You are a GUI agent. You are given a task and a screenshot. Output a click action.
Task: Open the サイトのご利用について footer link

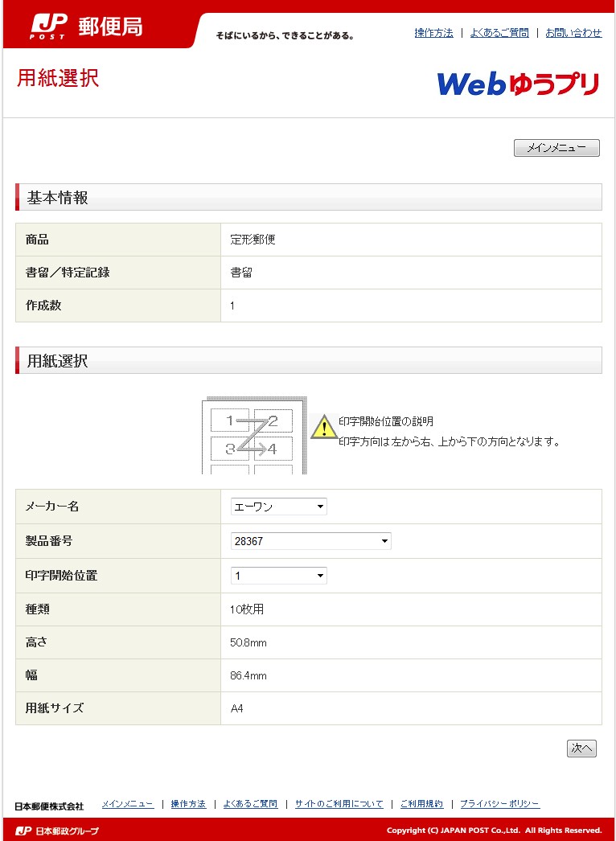339,804
